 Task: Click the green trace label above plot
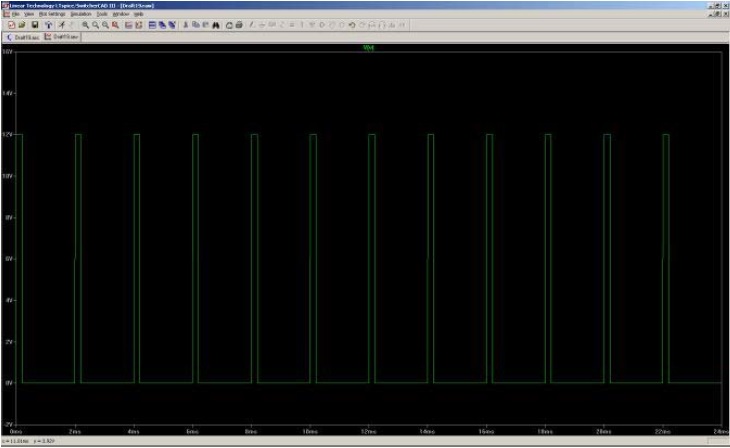(x=368, y=48)
